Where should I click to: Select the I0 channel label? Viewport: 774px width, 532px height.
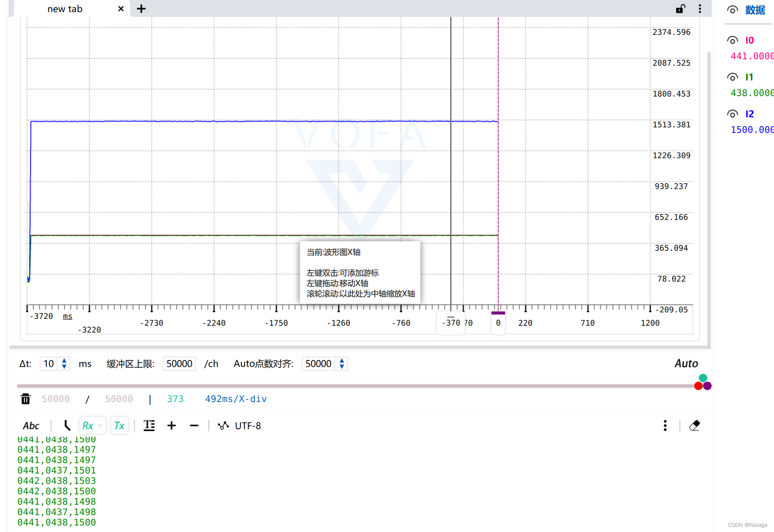click(750, 40)
